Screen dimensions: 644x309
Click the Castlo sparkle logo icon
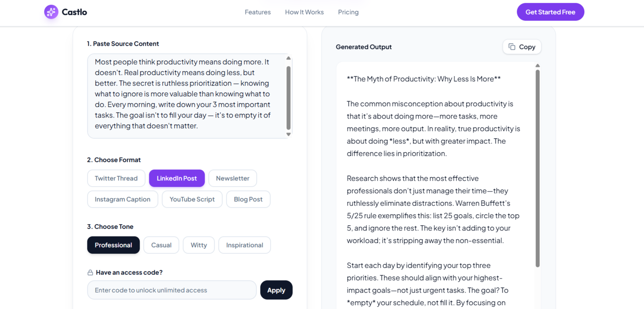(x=51, y=12)
